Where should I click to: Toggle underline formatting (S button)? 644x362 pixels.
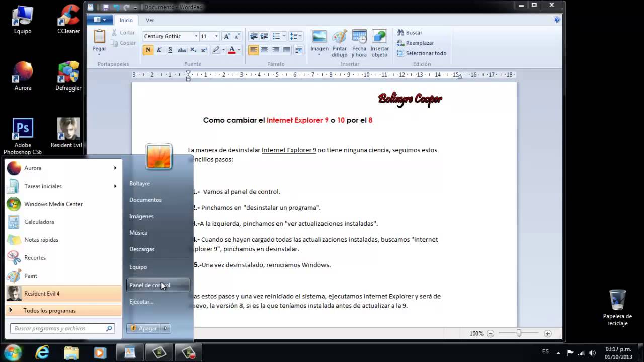[170, 50]
